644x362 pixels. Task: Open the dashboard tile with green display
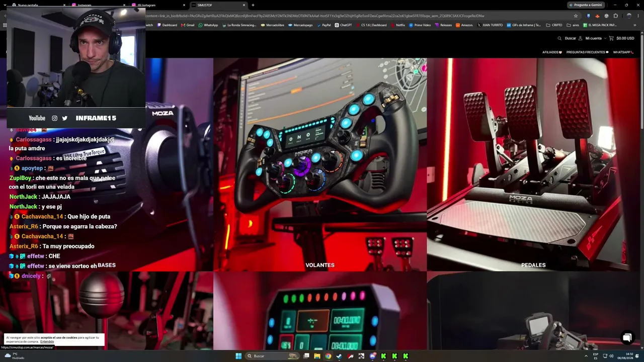point(320,311)
